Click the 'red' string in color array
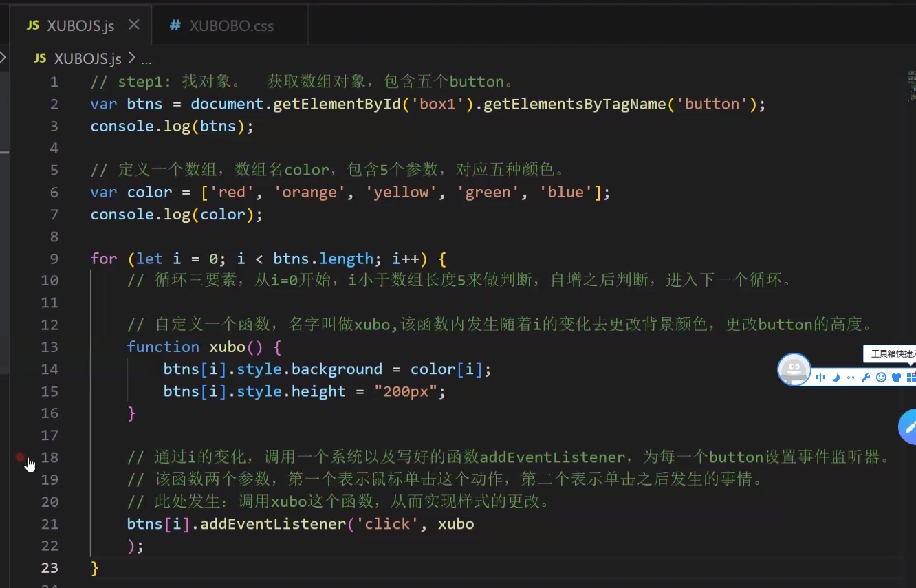 pyautogui.click(x=232, y=193)
